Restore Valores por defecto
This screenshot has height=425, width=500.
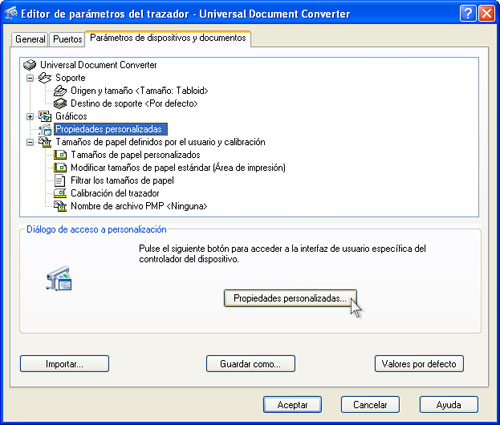[419, 364]
